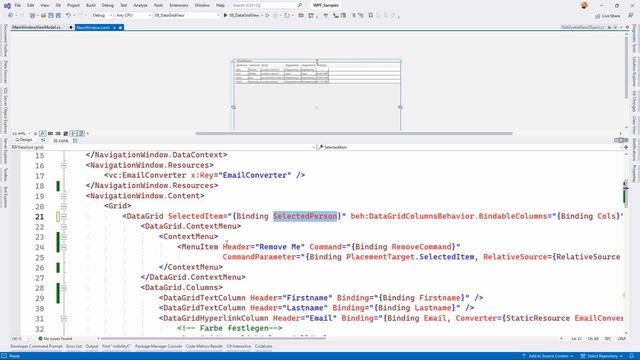Click the Navigate Backward icon
The height and width of the screenshot is (360, 640).
point(11,15)
